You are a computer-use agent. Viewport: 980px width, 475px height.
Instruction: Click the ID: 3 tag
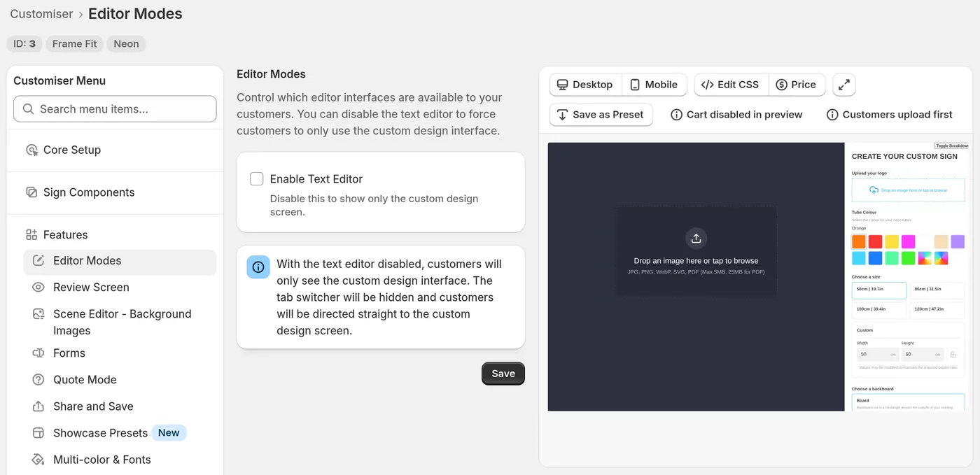click(24, 44)
